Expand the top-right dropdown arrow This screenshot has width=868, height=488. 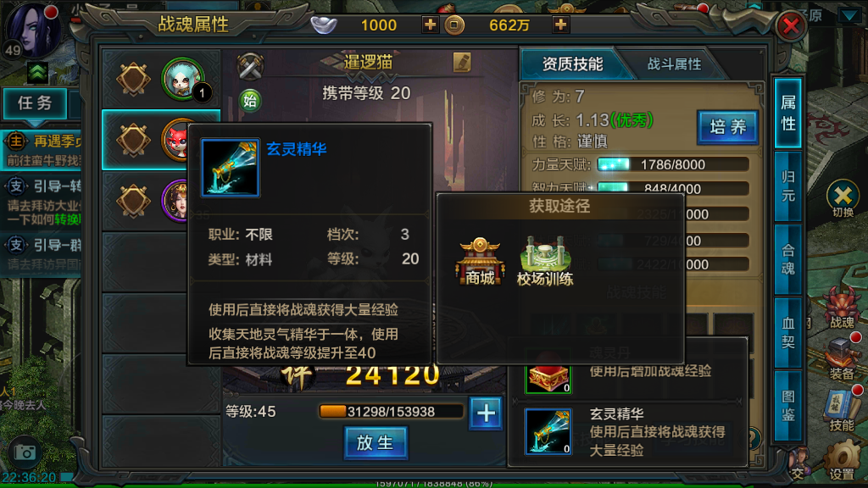(849, 15)
